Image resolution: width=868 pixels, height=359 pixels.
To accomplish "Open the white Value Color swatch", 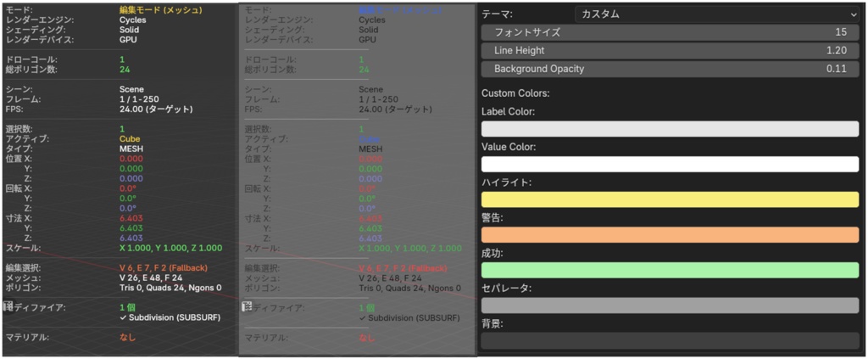I will click(670, 165).
